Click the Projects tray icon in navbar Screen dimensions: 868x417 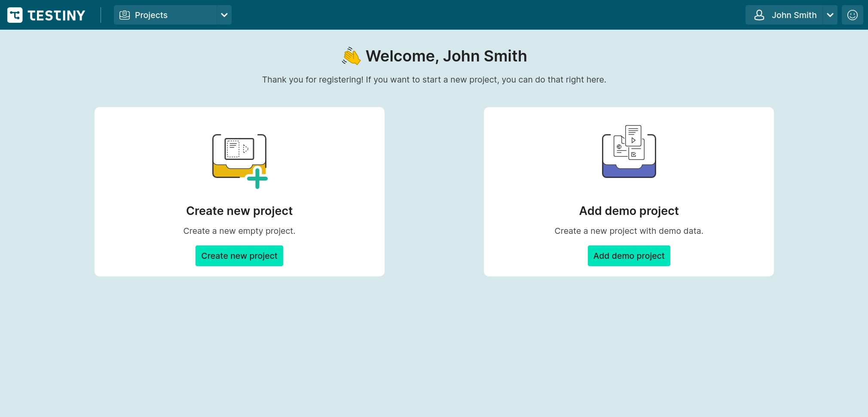[125, 15]
